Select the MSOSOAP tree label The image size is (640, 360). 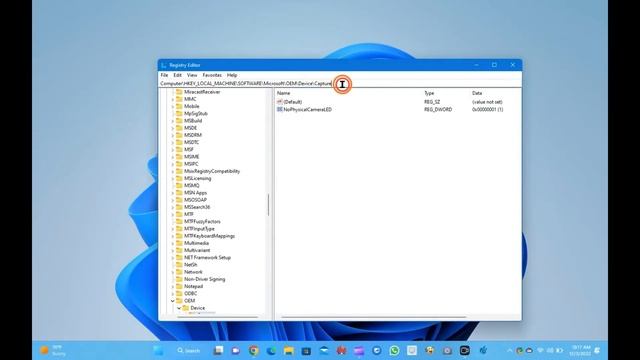[195, 200]
